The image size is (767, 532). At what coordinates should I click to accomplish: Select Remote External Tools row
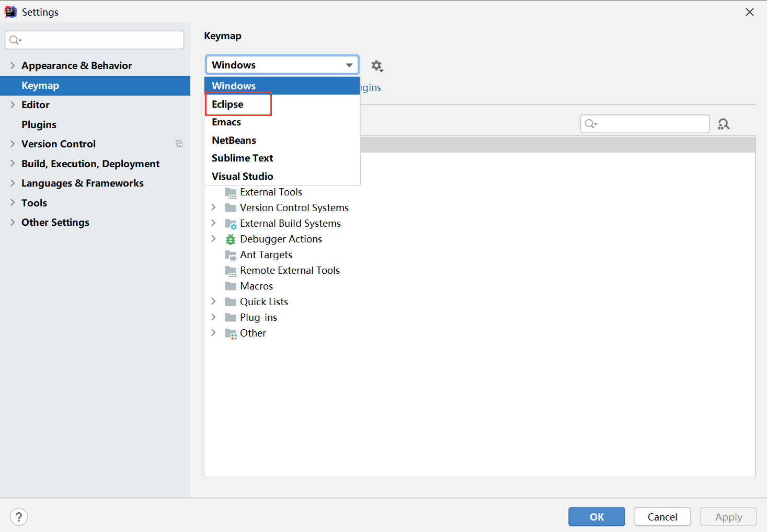click(x=479, y=270)
